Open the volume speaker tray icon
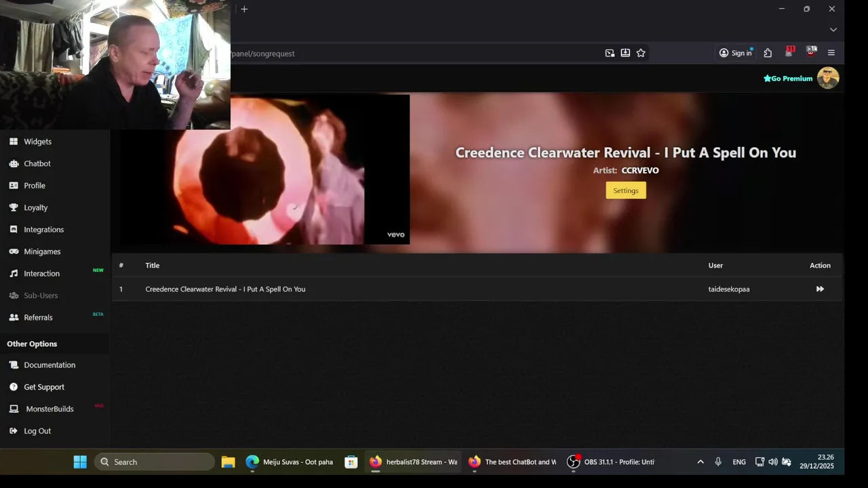 (773, 462)
